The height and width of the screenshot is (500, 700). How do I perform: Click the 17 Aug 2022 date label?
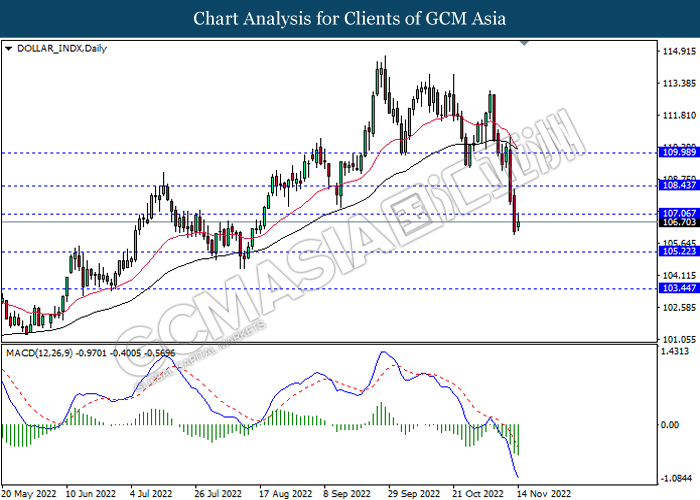tap(285, 493)
